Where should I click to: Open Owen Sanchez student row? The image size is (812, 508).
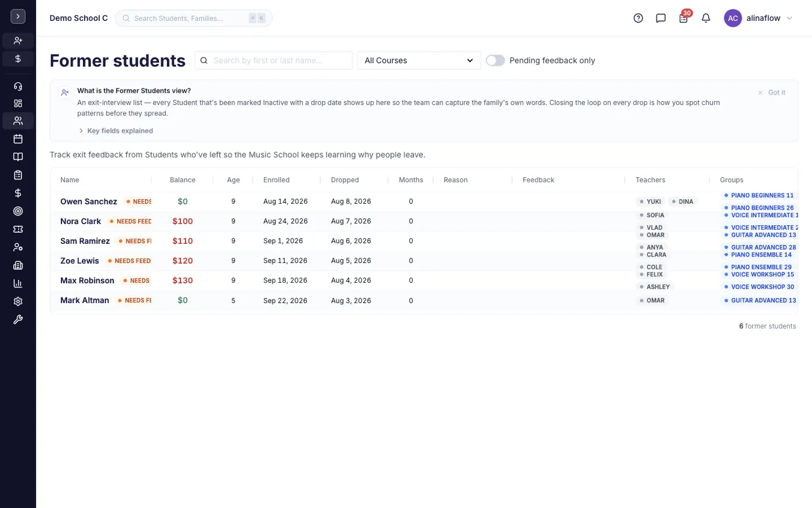(x=424, y=201)
